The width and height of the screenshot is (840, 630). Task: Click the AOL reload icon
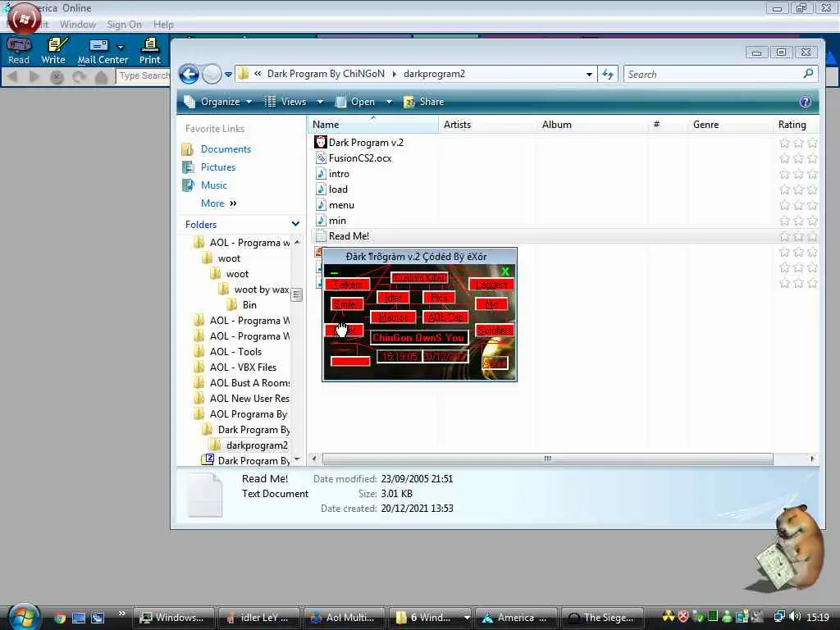(79, 77)
